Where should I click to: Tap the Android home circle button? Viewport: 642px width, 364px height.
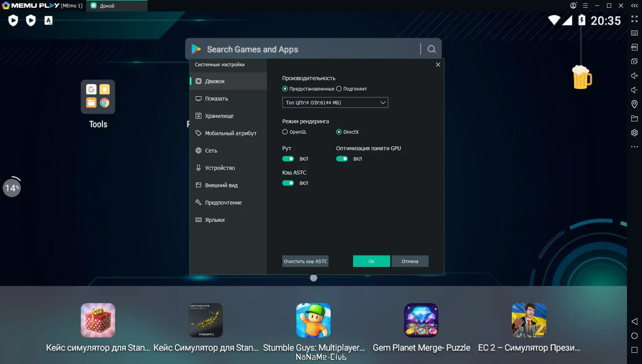634,336
